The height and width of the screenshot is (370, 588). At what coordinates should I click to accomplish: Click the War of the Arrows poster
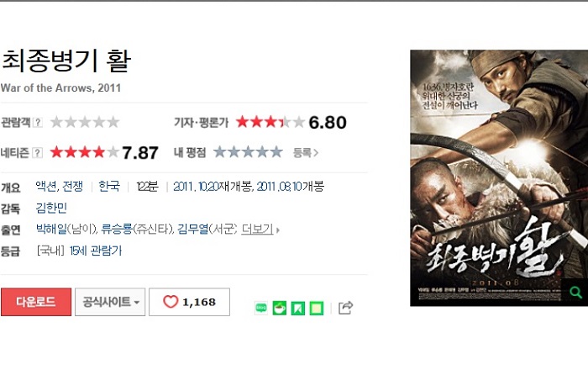pyautogui.click(x=499, y=178)
